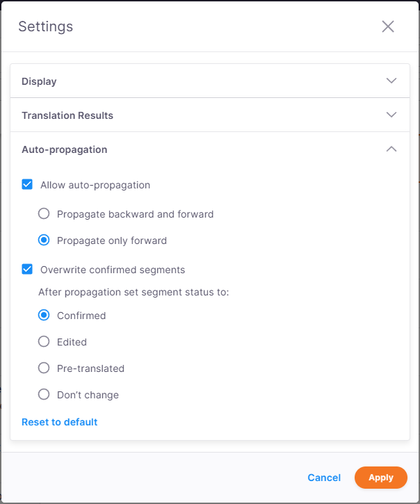
Task: Close the Settings dialog with X icon
Action: pyautogui.click(x=388, y=26)
